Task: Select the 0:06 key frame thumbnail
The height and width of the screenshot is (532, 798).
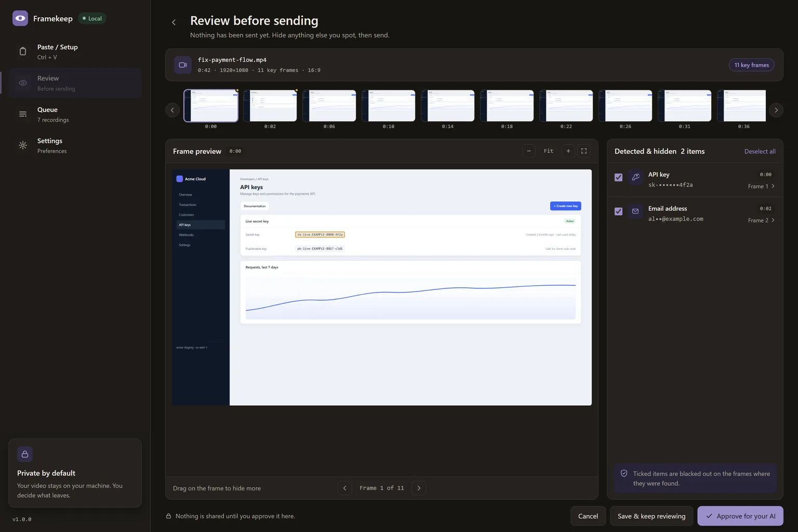Action: pos(329,106)
